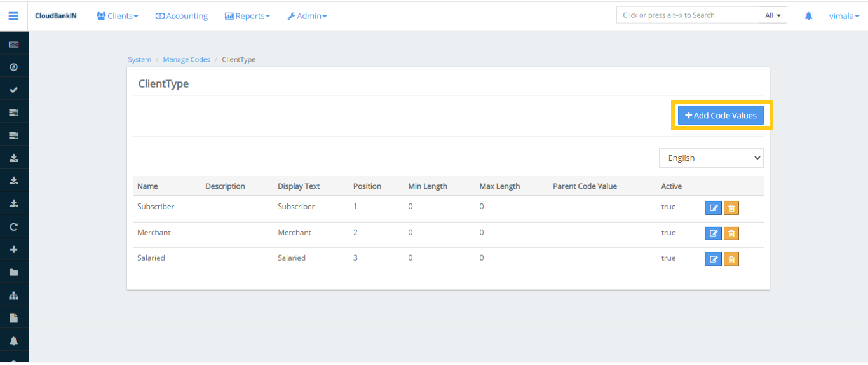The image size is (868, 365).
Task: Click the keyboard icon in the sidebar
Action: tap(13, 45)
